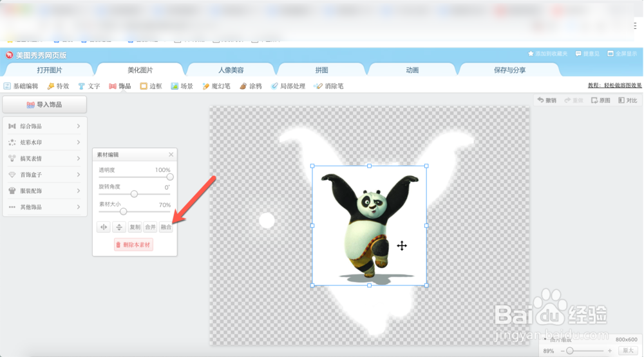Image resolution: width=644 pixels, height=357 pixels.
Task: Adjust the 旋转角度 rotation slider handle
Action: 134,194
